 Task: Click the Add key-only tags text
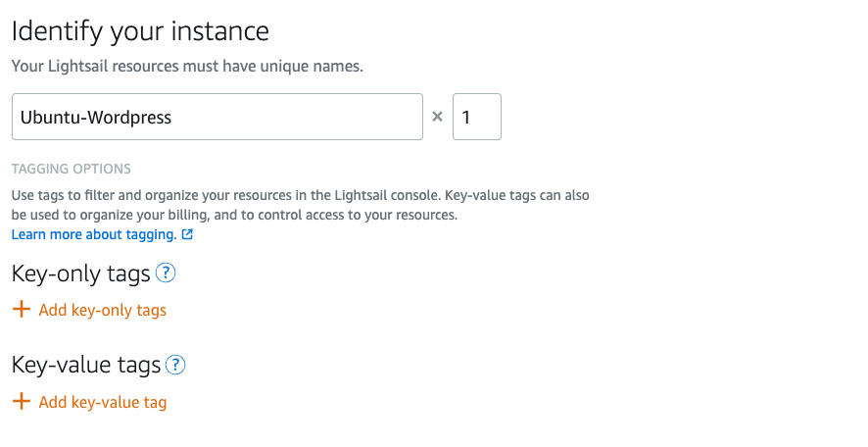point(103,311)
